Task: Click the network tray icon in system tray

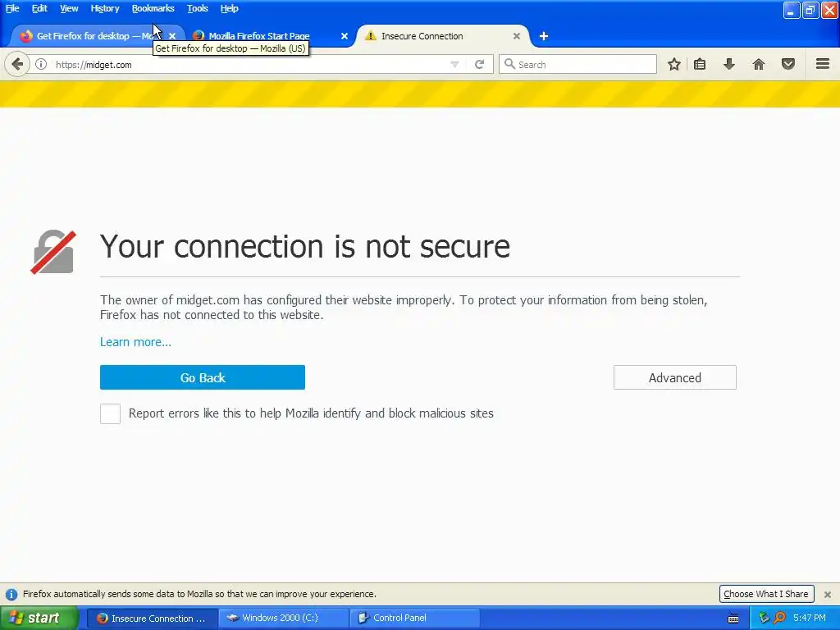Action: click(764, 619)
